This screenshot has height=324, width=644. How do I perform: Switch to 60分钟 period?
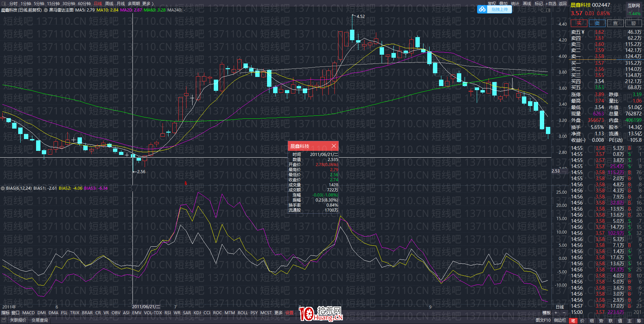pos(84,4)
